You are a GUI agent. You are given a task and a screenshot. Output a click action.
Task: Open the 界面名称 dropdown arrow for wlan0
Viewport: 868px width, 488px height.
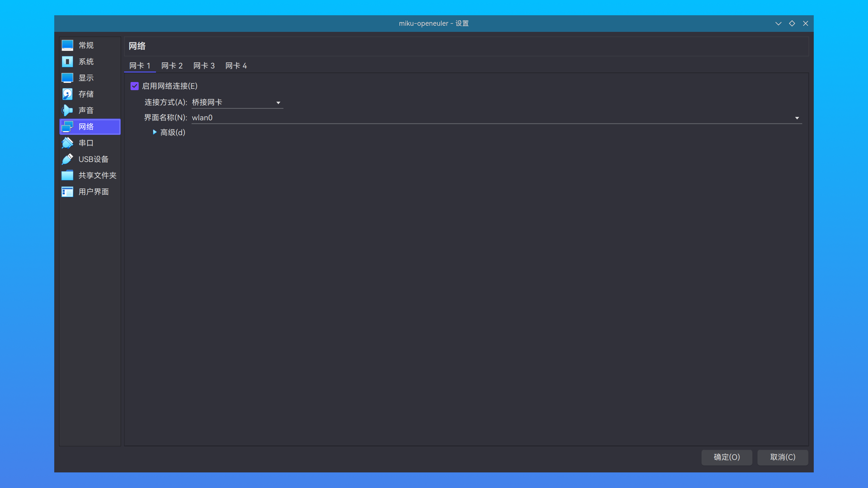(x=797, y=118)
